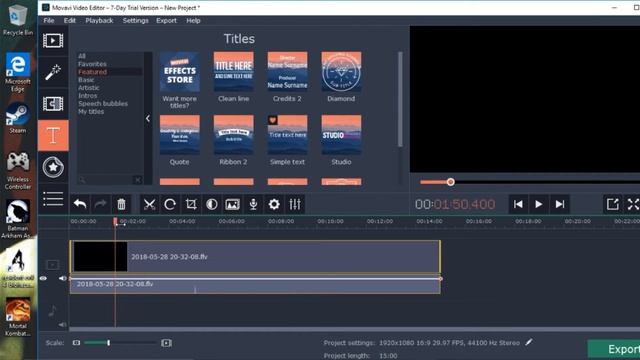Split clip with the scissors icon
640x360 pixels.
tap(149, 204)
